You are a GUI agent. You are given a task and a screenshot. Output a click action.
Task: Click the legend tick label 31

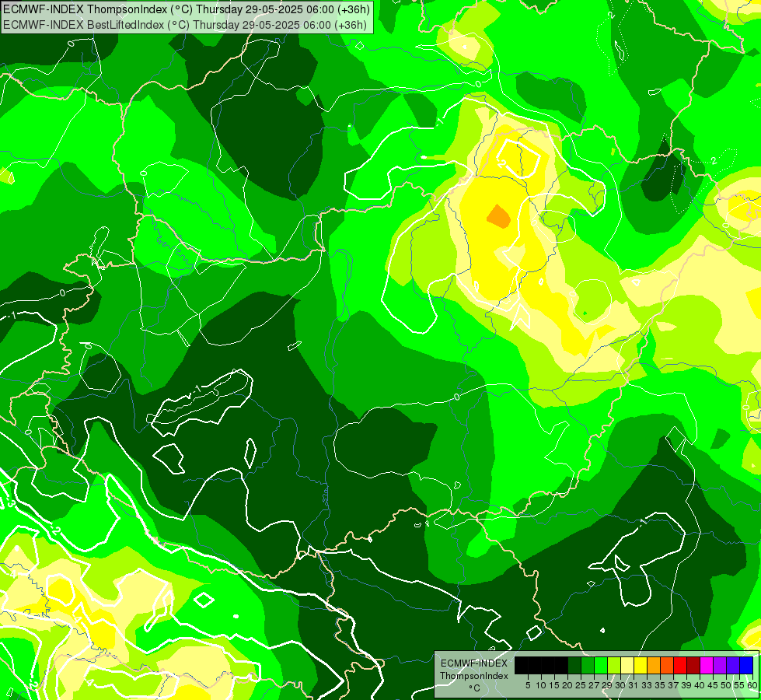pos(634,685)
